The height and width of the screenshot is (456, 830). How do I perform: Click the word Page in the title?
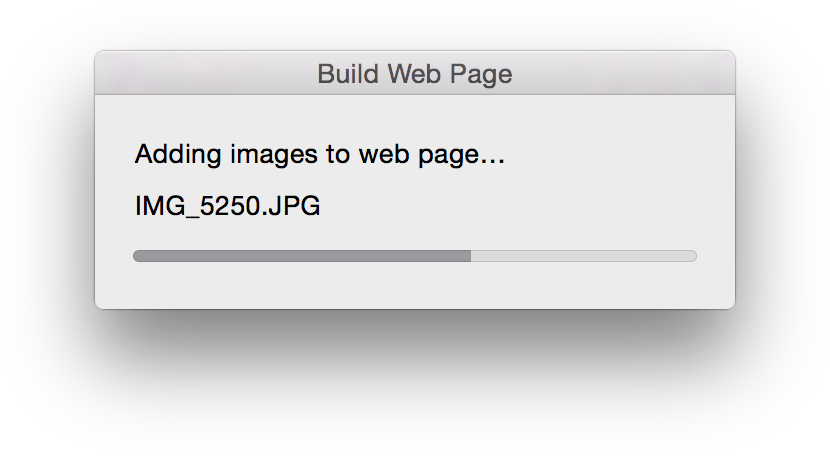tap(481, 74)
